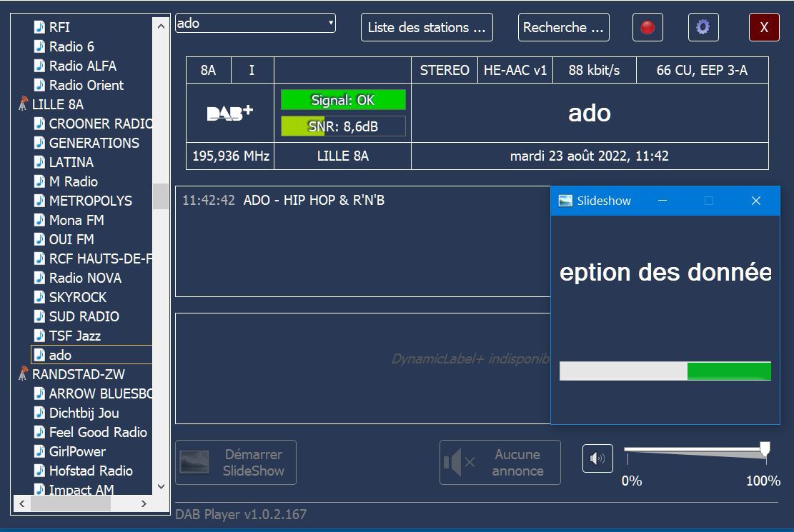This screenshot has height=532, width=794.
Task: Select the Feel Good Radio station
Action: coord(98,432)
